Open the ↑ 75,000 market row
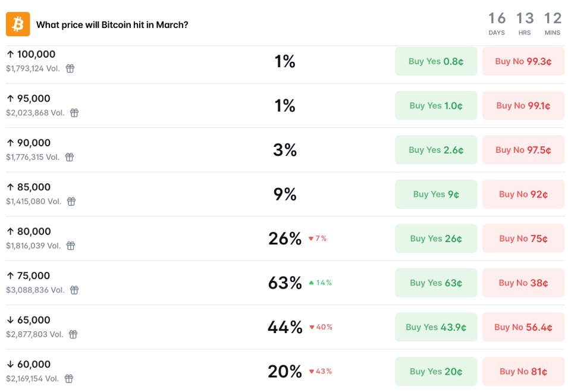The width and height of the screenshot is (568, 392). [33, 276]
